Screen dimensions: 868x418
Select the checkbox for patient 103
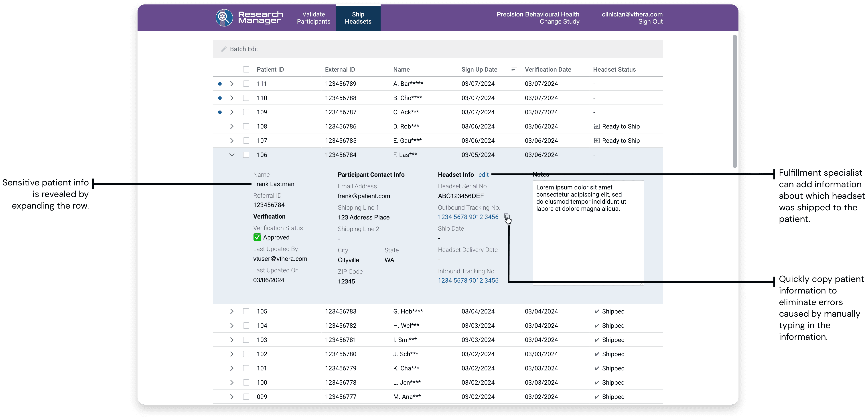246,340
